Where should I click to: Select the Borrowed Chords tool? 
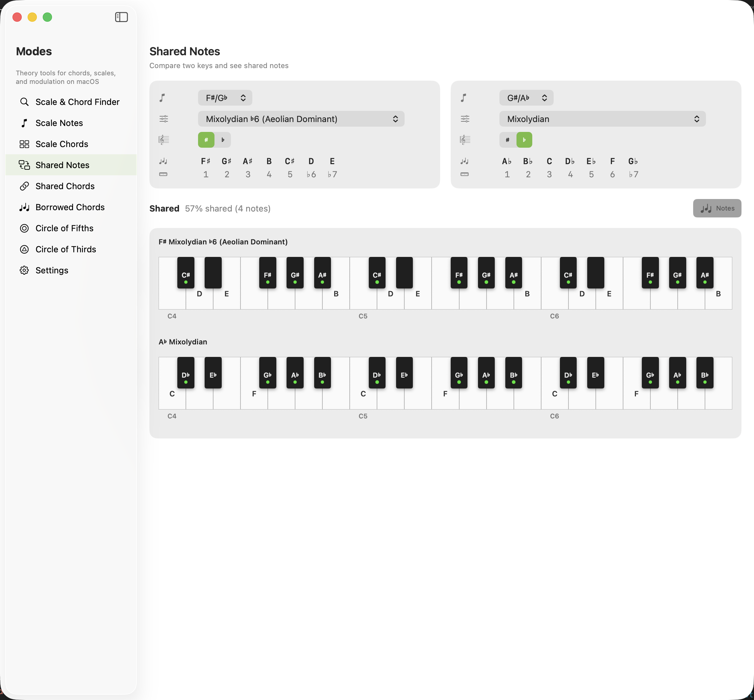70,207
